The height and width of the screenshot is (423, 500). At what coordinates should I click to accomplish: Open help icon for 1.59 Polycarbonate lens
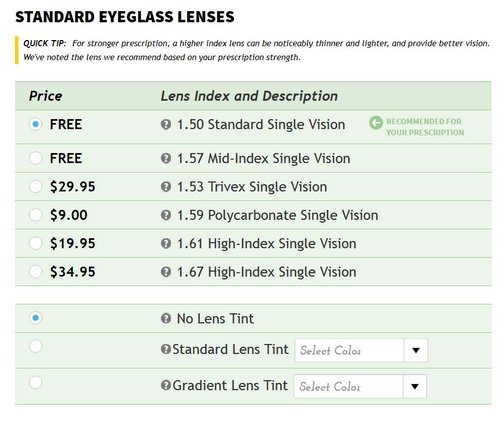(x=166, y=215)
